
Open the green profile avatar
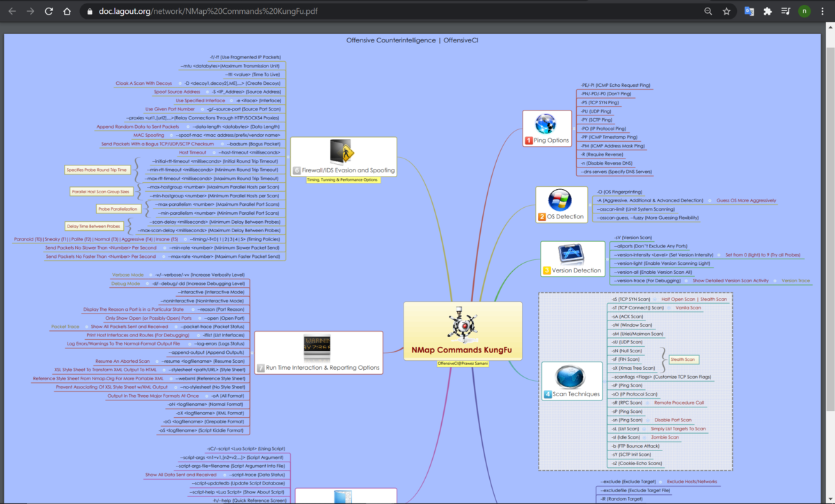pyautogui.click(x=804, y=11)
